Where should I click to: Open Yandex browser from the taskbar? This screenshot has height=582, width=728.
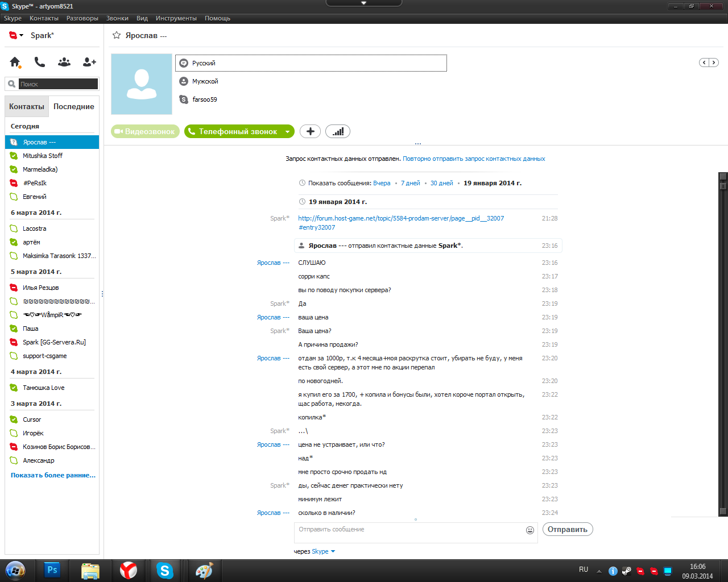click(129, 570)
